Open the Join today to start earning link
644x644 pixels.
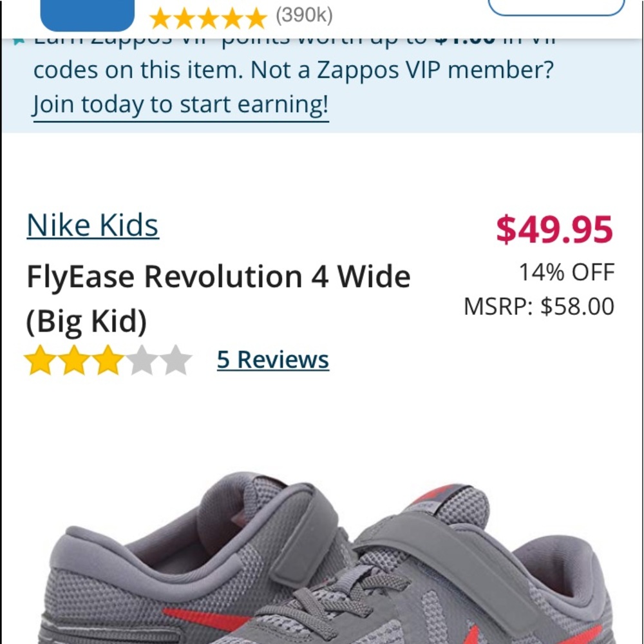click(x=180, y=104)
